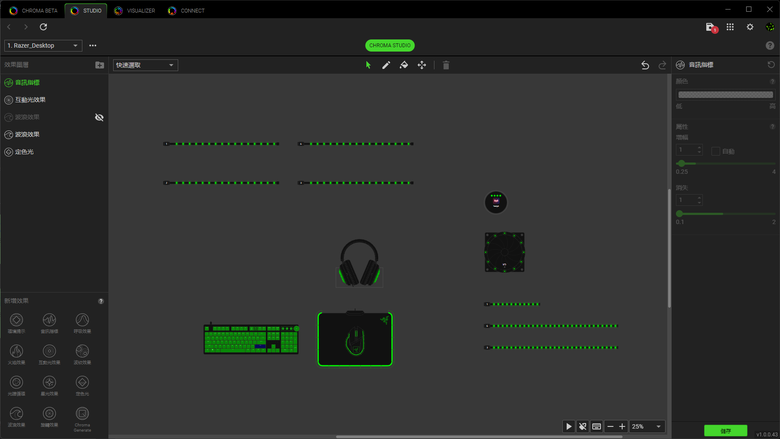Enable the auto checkbox beside amplitude

click(715, 151)
